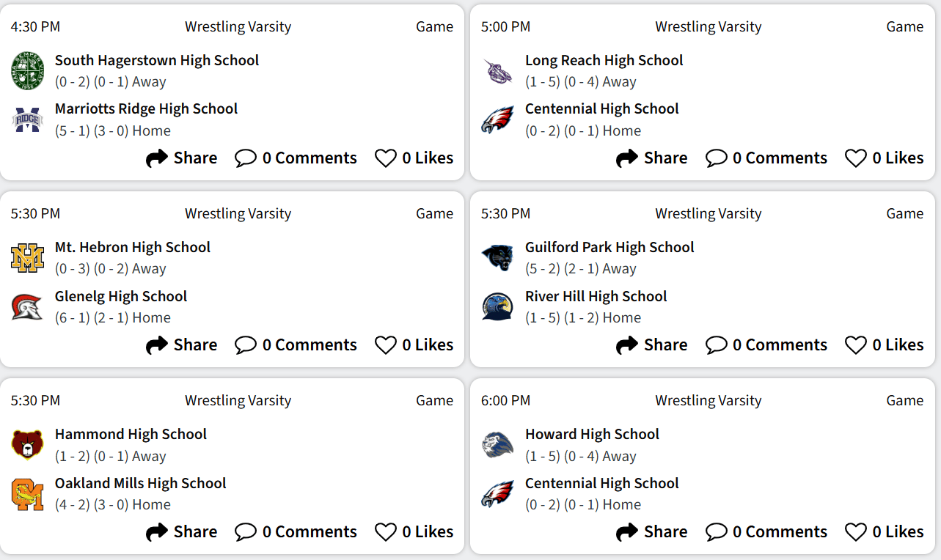
Task: Open comments on Howard vs Centennial game
Action: [x=766, y=531]
